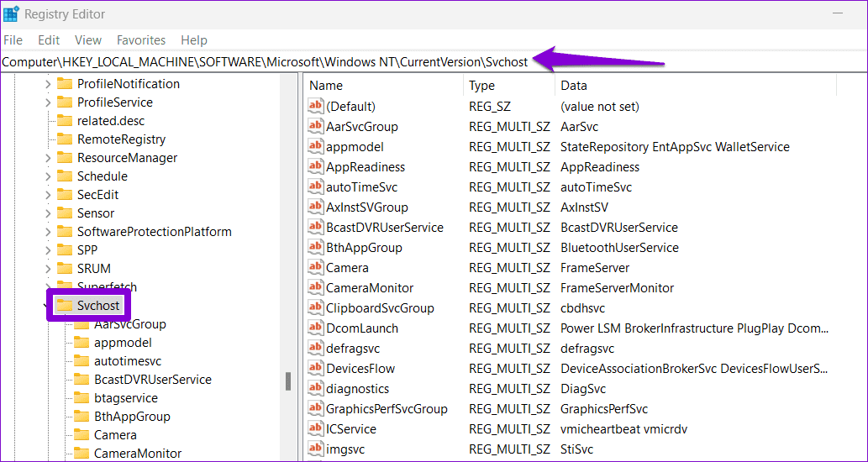Expand the SoftwareProtectionPlatform key
868x462 pixels.
[x=48, y=232]
